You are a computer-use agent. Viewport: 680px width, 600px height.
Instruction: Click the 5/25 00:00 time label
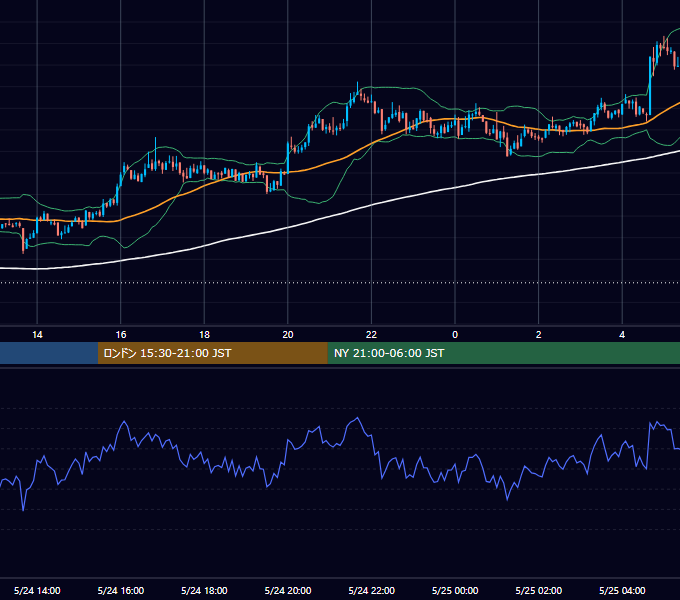click(455, 590)
